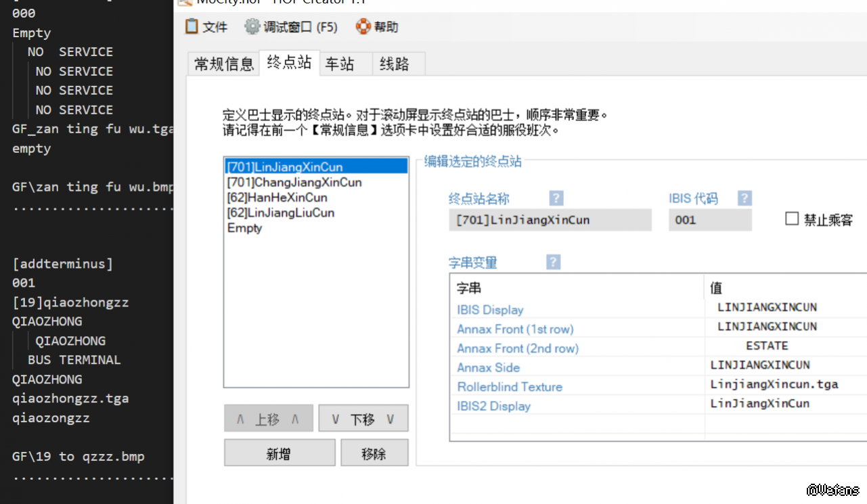Click [addterminus] line in text editor
This screenshot has height=504, width=867.
[x=62, y=264]
